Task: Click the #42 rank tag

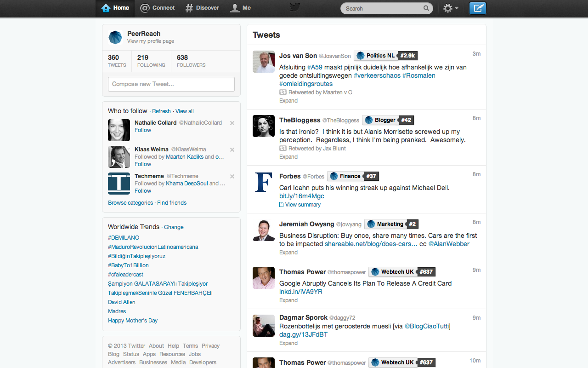Action: pos(406,120)
